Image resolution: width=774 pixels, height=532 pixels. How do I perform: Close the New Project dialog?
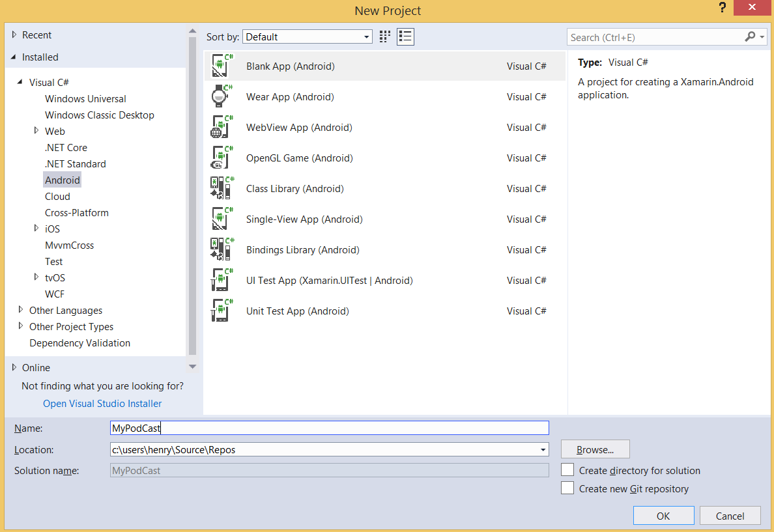pyautogui.click(x=752, y=7)
